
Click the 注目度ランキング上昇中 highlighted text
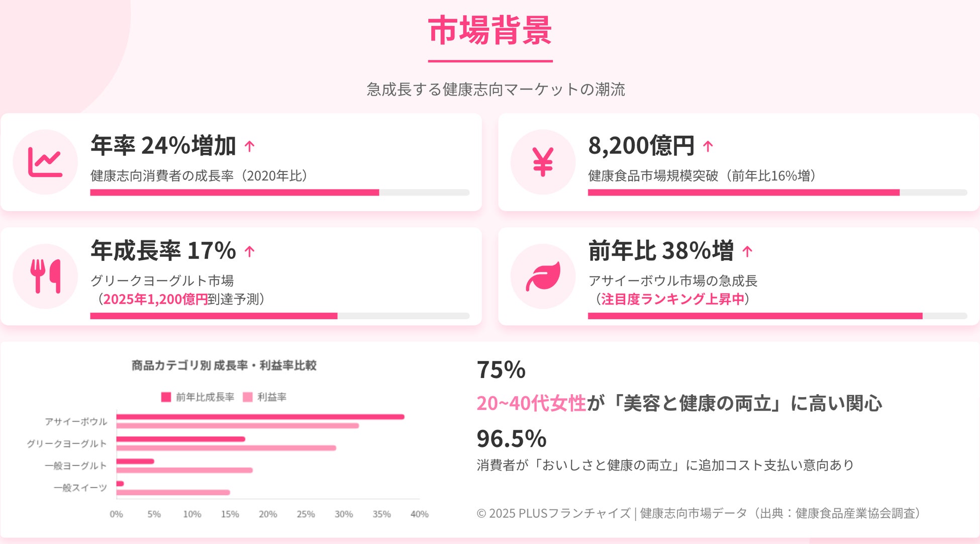pos(672,299)
